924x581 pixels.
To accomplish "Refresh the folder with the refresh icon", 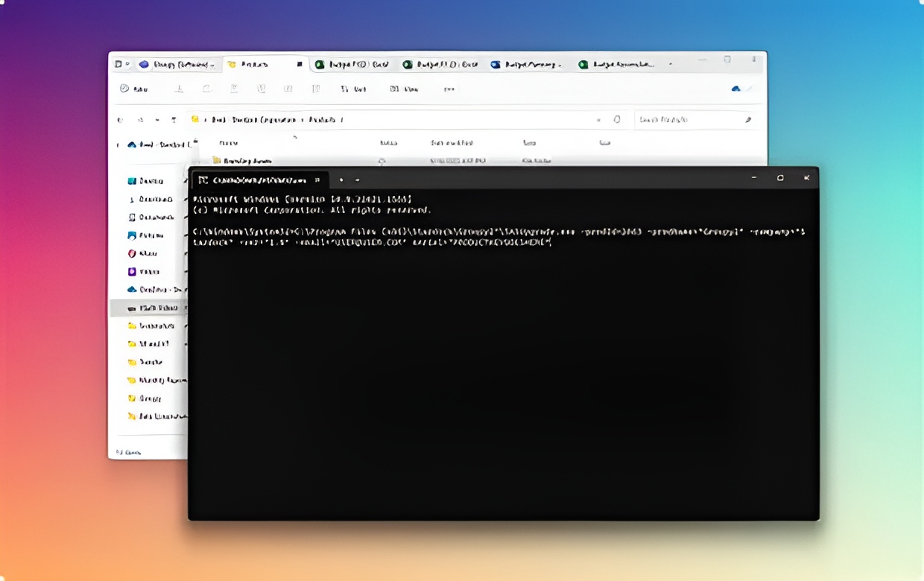I will click(x=616, y=119).
